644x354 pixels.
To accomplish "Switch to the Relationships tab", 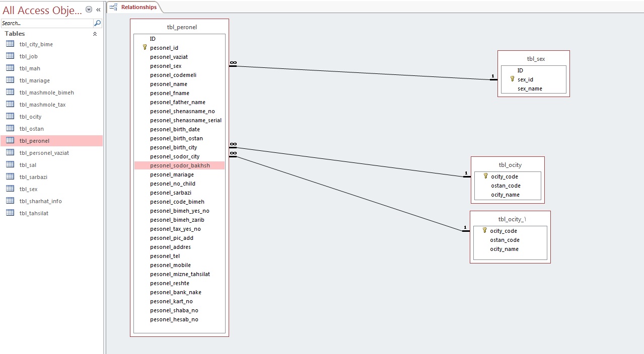I will tap(134, 7).
